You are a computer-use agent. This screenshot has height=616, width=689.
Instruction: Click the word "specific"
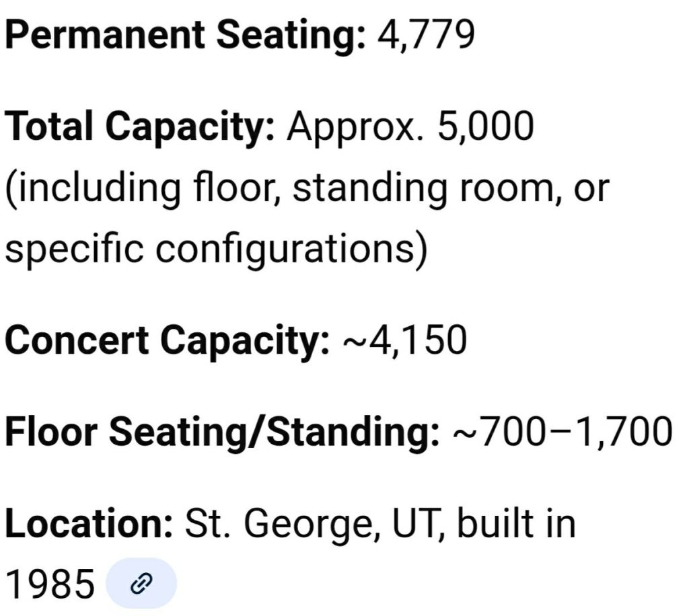coord(74,249)
